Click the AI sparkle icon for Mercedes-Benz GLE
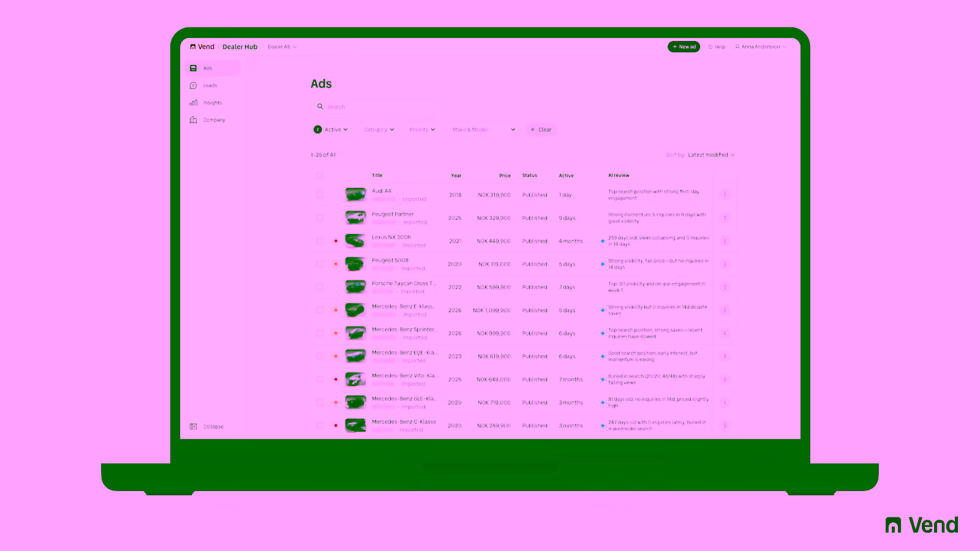 click(603, 402)
